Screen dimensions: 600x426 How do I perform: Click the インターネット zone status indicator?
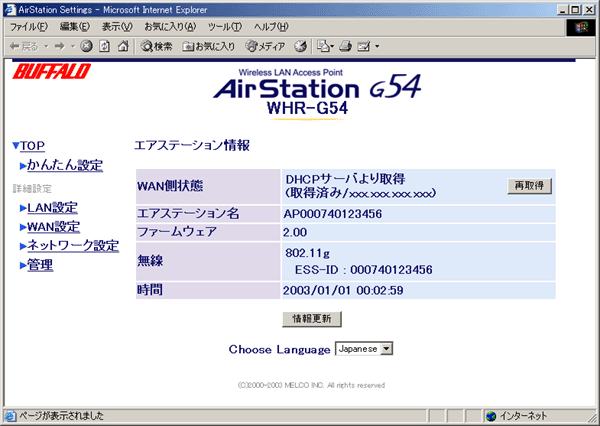(517, 416)
